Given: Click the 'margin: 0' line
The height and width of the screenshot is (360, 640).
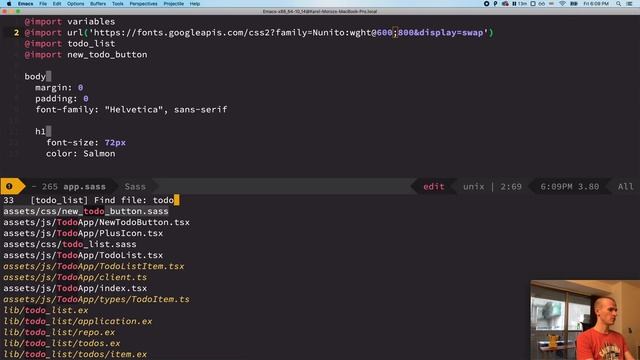Looking at the screenshot, I should pos(59,87).
